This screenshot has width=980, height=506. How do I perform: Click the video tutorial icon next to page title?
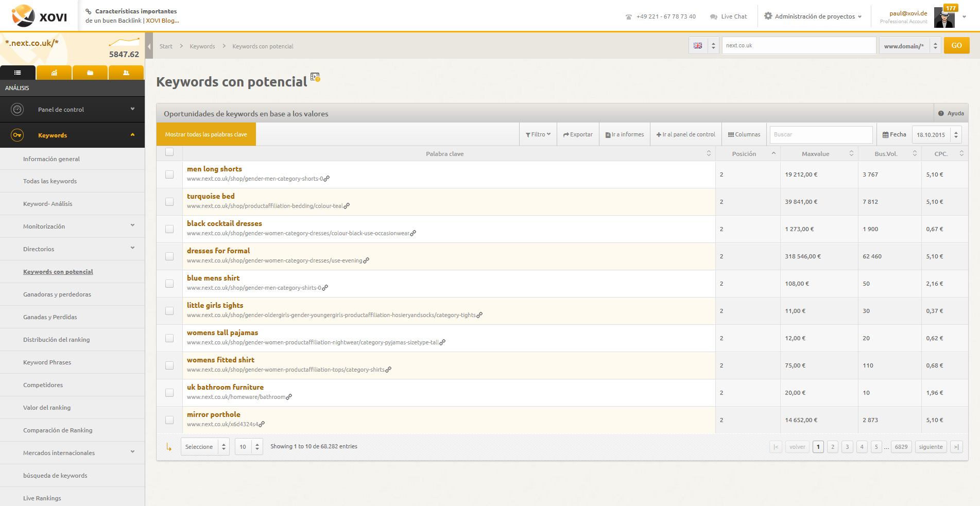tap(315, 77)
